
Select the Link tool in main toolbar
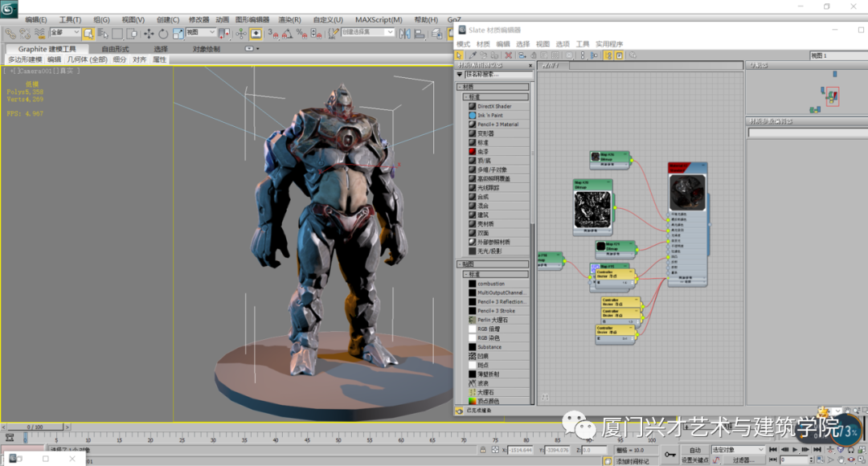pos(11,33)
